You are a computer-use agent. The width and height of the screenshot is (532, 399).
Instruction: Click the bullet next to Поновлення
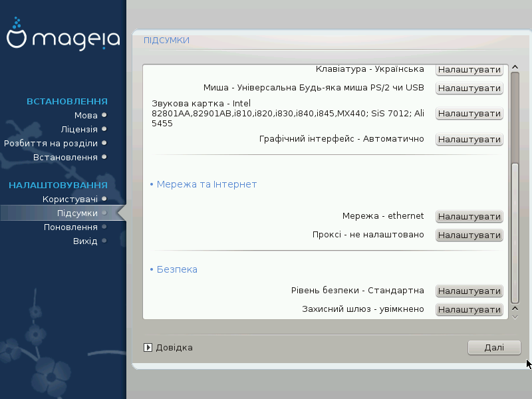[104, 227]
